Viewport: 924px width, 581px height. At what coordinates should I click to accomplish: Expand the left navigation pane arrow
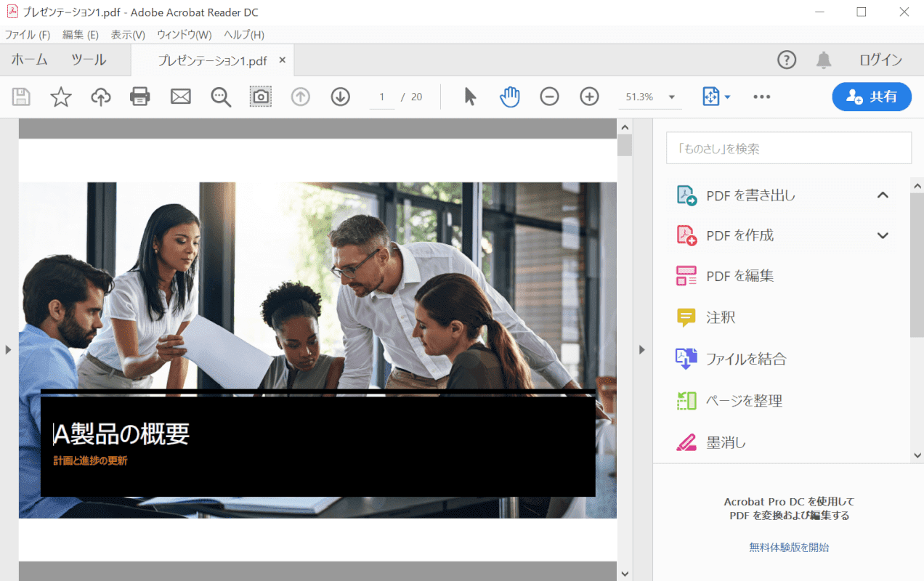[x=8, y=349]
